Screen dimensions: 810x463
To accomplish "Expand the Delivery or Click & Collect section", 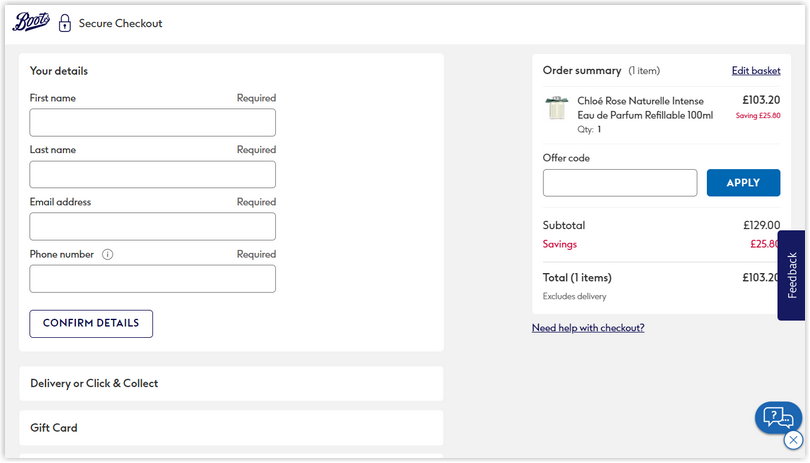I will tap(231, 383).
